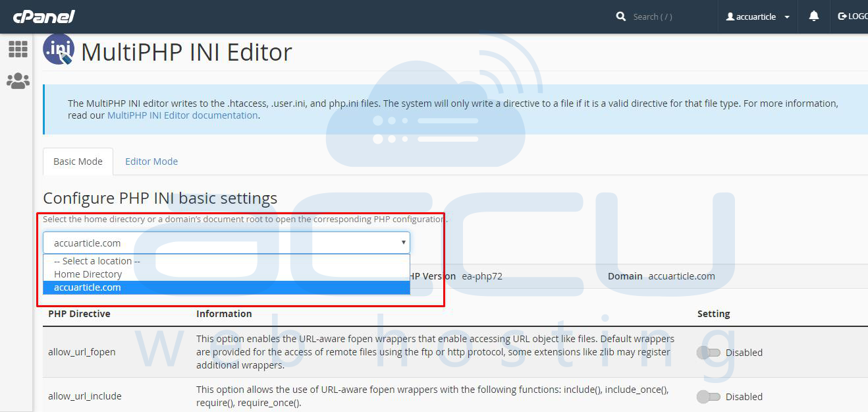Toggle allow_url_include setting switch
The width and height of the screenshot is (868, 412).
click(x=709, y=397)
